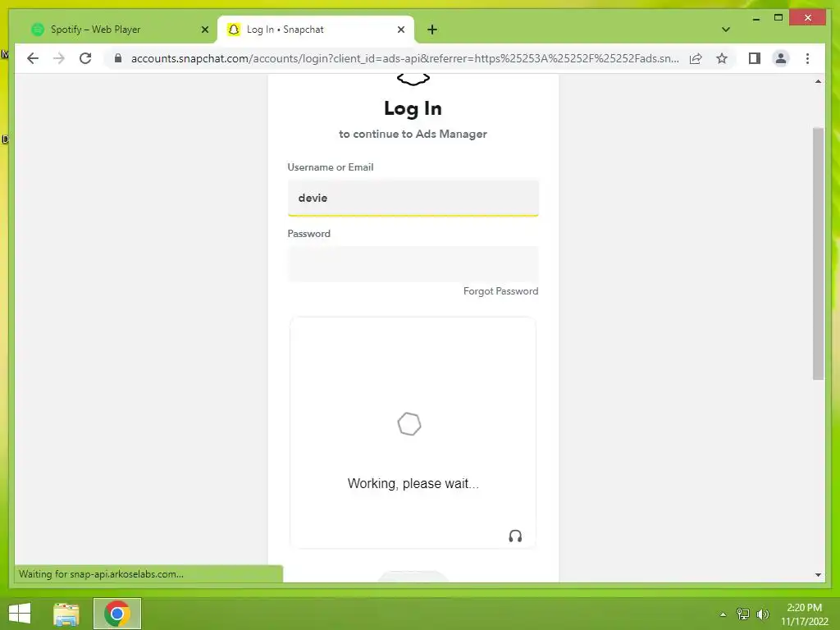840x630 pixels.
Task: Click scrollbar down arrow
Action: click(818, 575)
